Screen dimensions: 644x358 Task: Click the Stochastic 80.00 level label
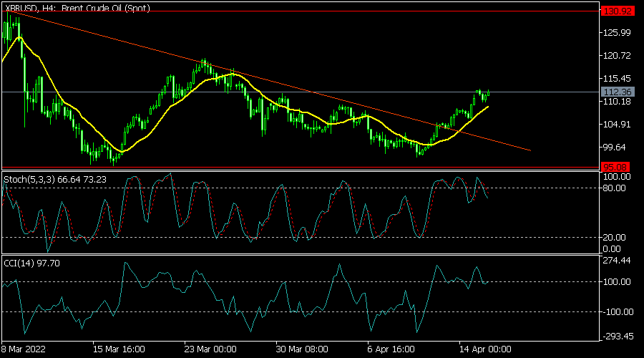tap(615, 188)
